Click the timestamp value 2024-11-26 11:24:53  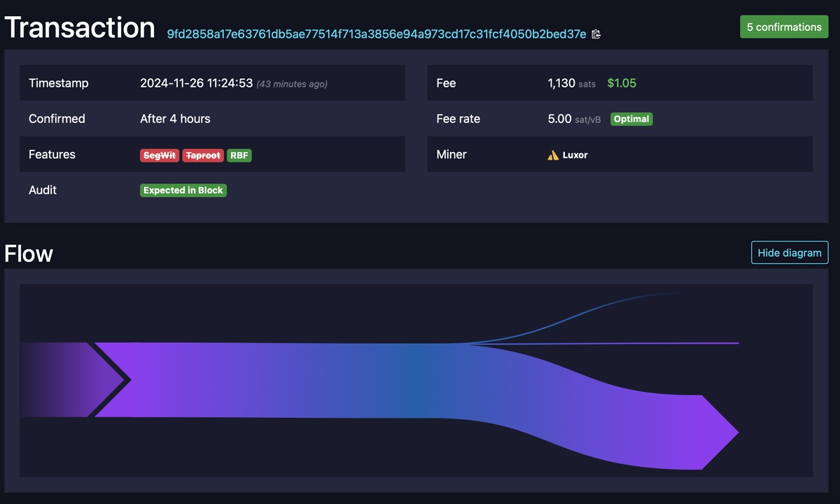tap(196, 83)
